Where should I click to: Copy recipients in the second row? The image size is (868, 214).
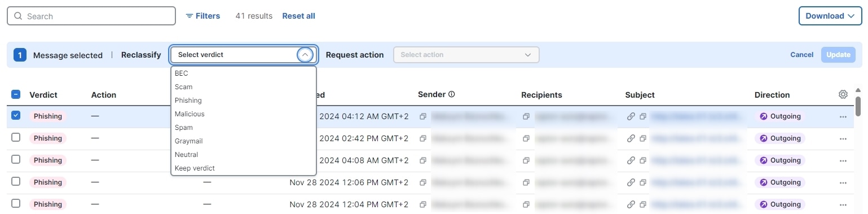click(x=526, y=138)
